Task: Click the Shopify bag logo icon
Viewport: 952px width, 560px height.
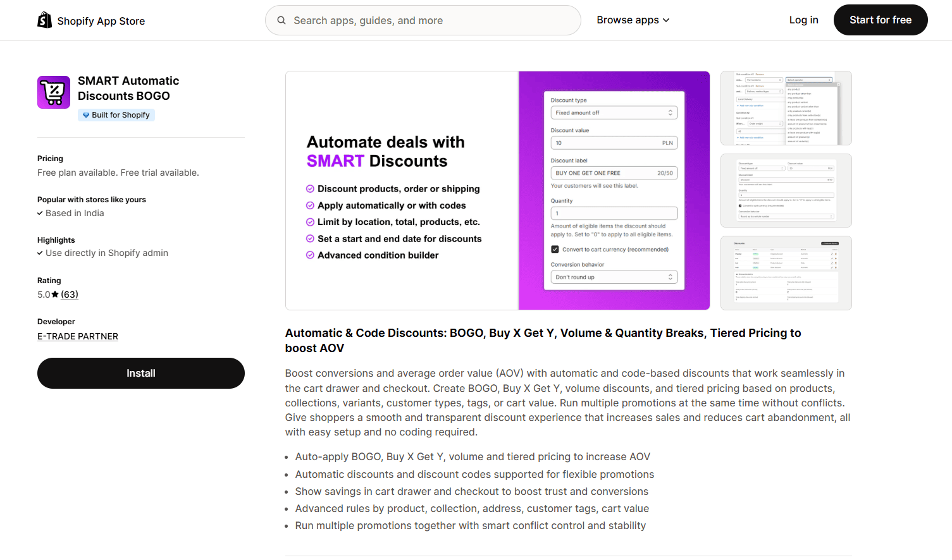Action: (44, 20)
